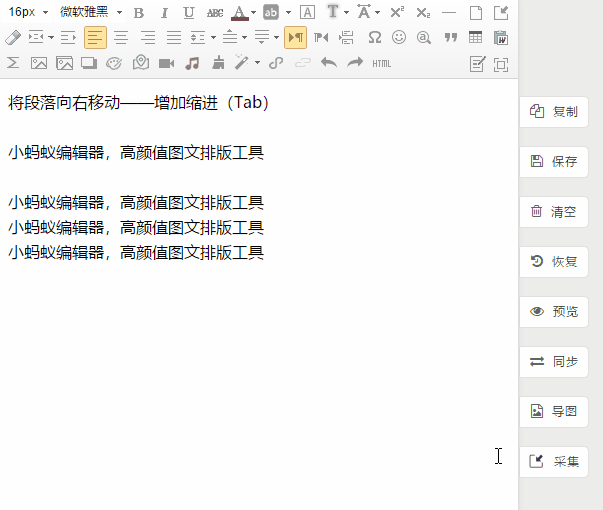Toggle subscript formatting
Image resolution: width=603 pixels, height=510 pixels.
pos(423,13)
